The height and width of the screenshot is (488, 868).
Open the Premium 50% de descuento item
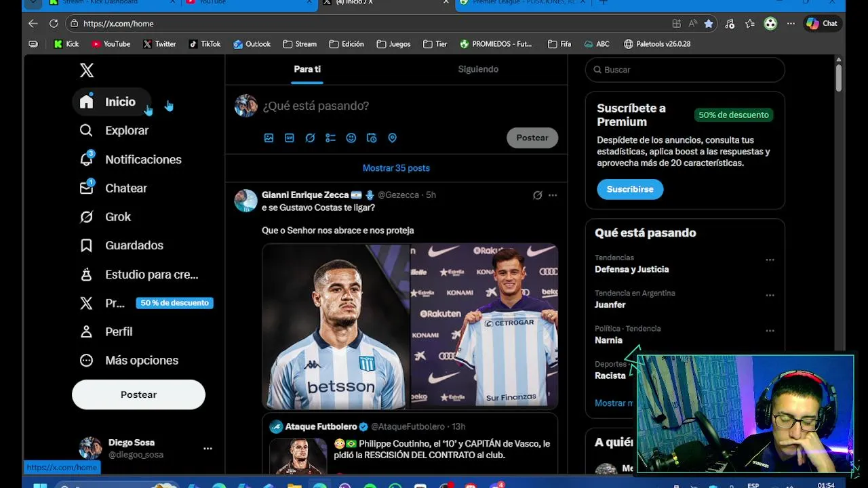144,303
